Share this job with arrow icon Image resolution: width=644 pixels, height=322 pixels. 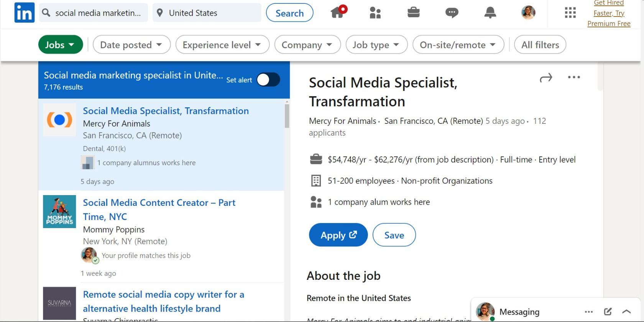point(546,77)
